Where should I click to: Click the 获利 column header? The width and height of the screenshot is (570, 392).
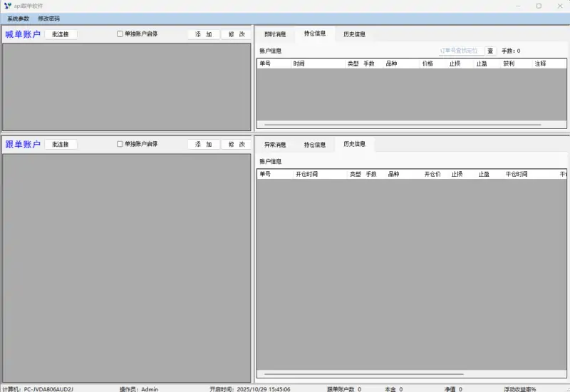pos(509,63)
